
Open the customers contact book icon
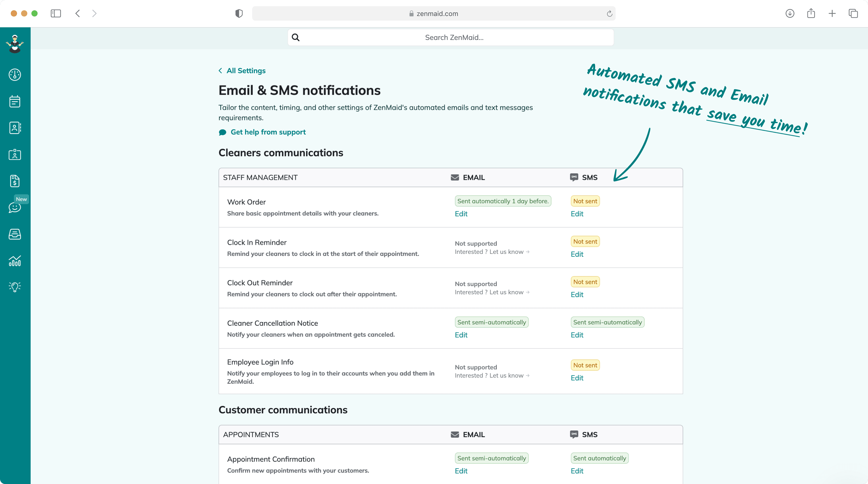pos(15,128)
